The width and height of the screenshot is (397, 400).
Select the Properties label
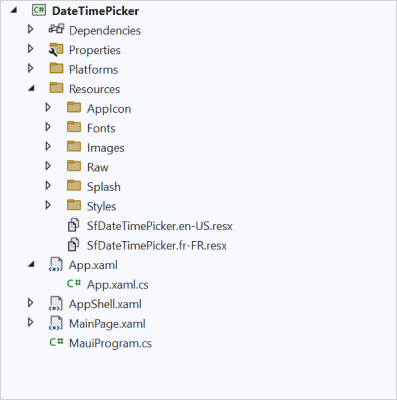coord(95,50)
